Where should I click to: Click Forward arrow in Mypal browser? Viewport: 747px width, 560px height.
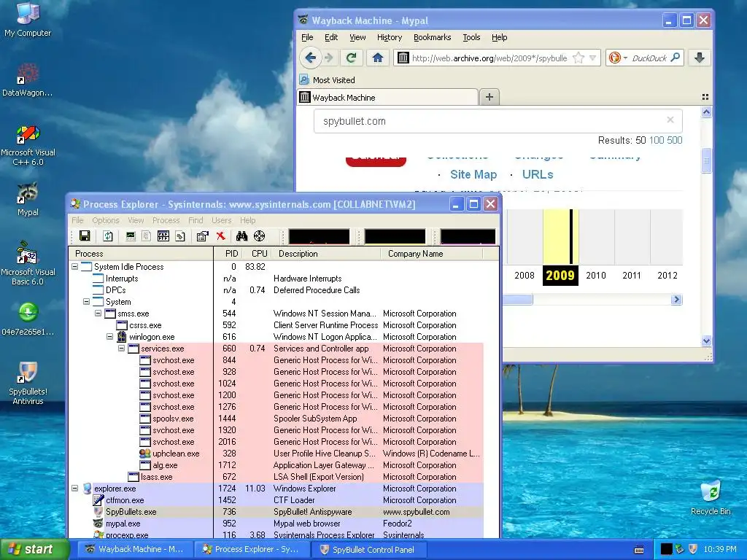pyautogui.click(x=329, y=58)
